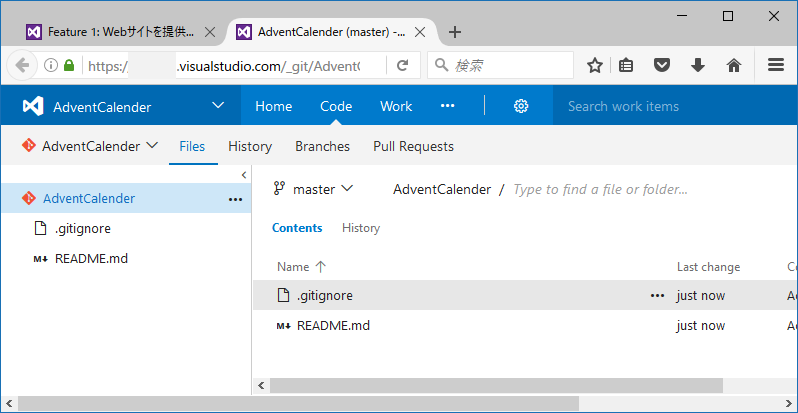Expand the AdventCalender project dropdown chevron
The width and height of the screenshot is (798, 413).
[x=218, y=105]
